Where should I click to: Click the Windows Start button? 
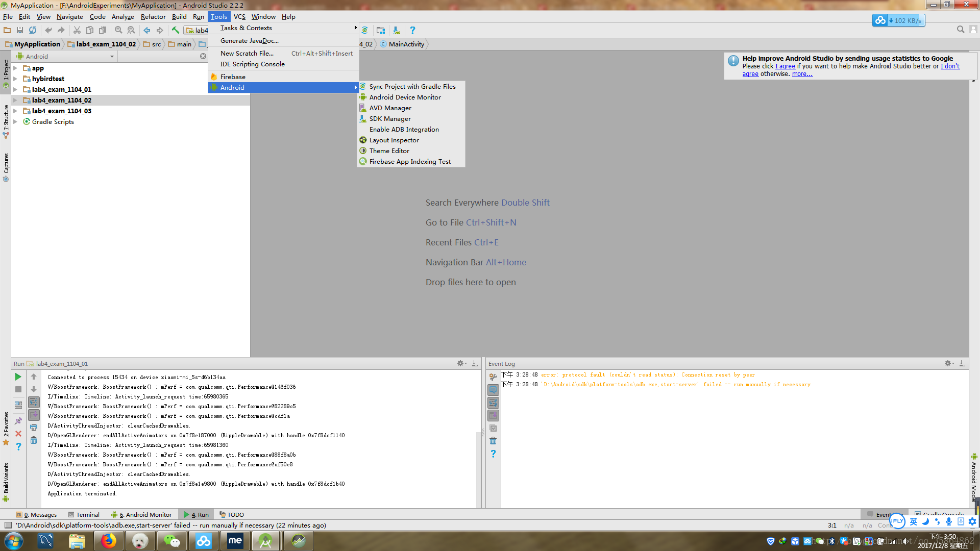[14, 541]
